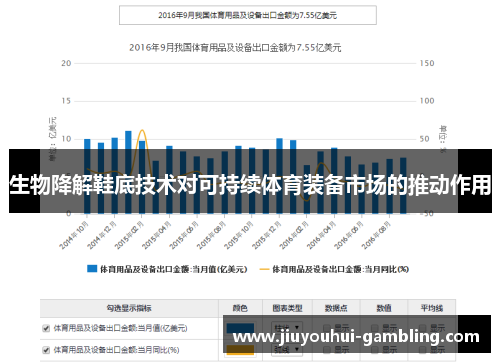Enable 平均线 显示 for the 当月同比 row
The height and width of the screenshot is (362, 500).
423,350
